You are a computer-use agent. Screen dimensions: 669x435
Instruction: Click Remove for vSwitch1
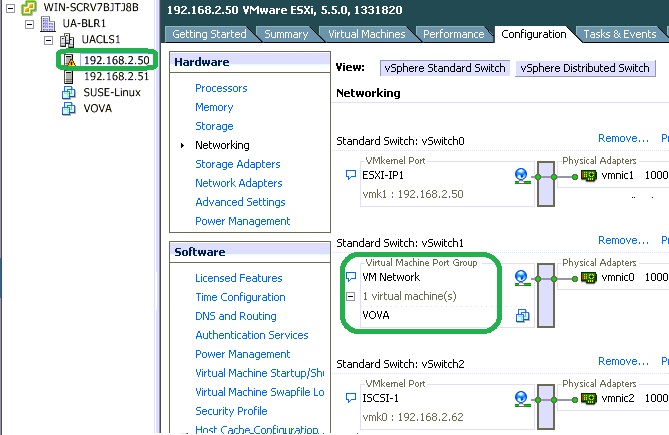(623, 240)
